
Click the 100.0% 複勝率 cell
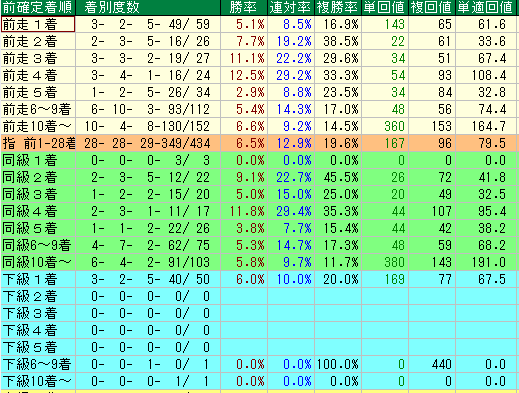(x=338, y=364)
